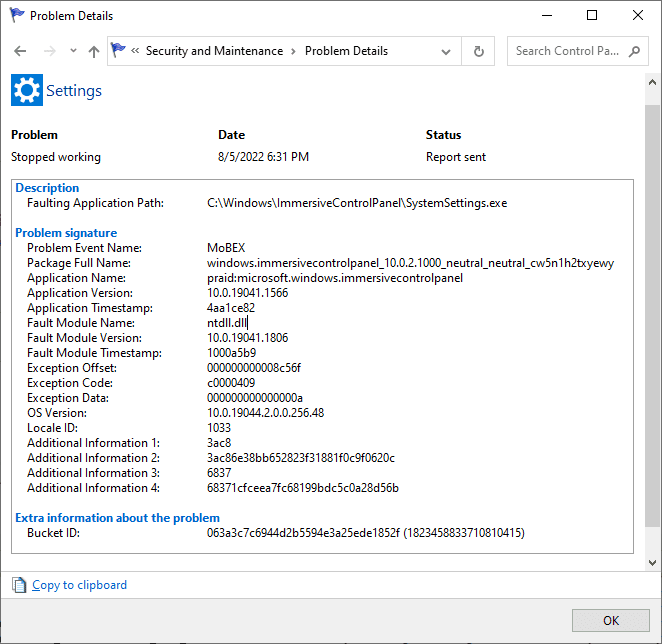Image resolution: width=662 pixels, height=644 pixels.
Task: Expand arrow after Security and Maintenance
Action: pos(293,52)
